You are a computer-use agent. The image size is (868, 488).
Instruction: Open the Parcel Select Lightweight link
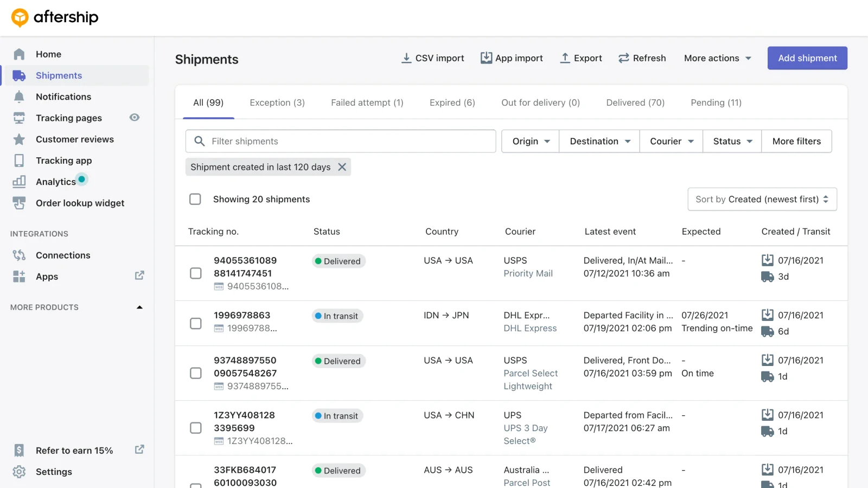pos(531,380)
